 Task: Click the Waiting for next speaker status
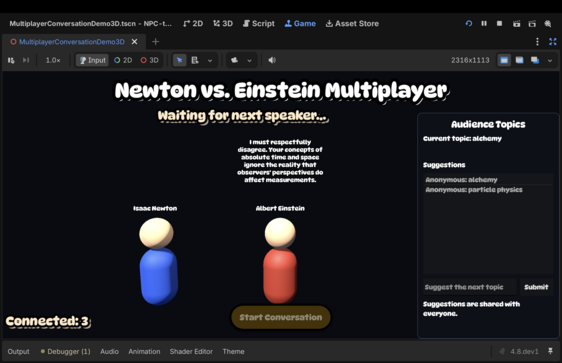(243, 116)
